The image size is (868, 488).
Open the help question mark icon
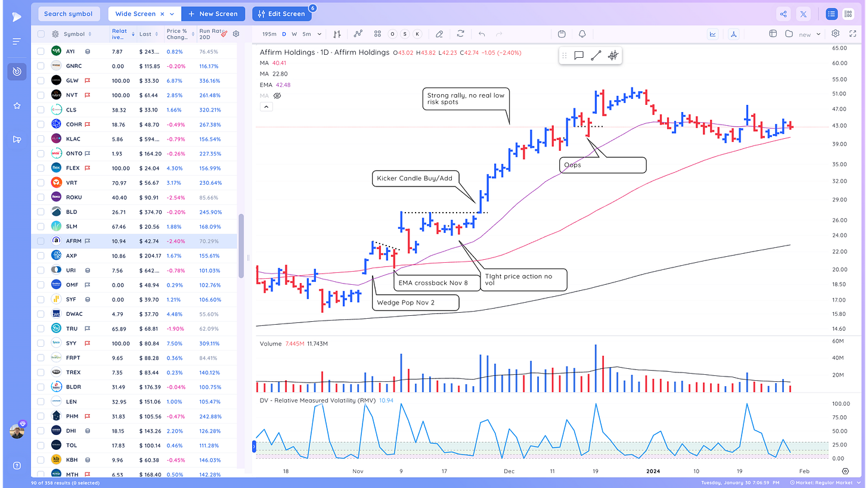[x=17, y=465]
